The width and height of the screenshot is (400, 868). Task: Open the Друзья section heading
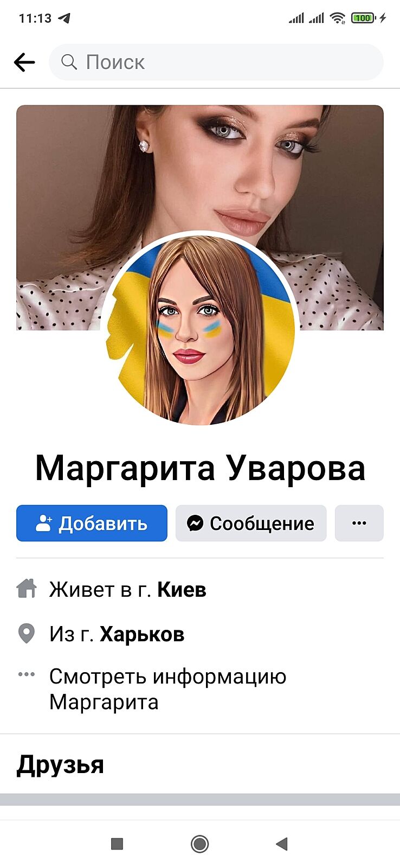[x=60, y=765]
